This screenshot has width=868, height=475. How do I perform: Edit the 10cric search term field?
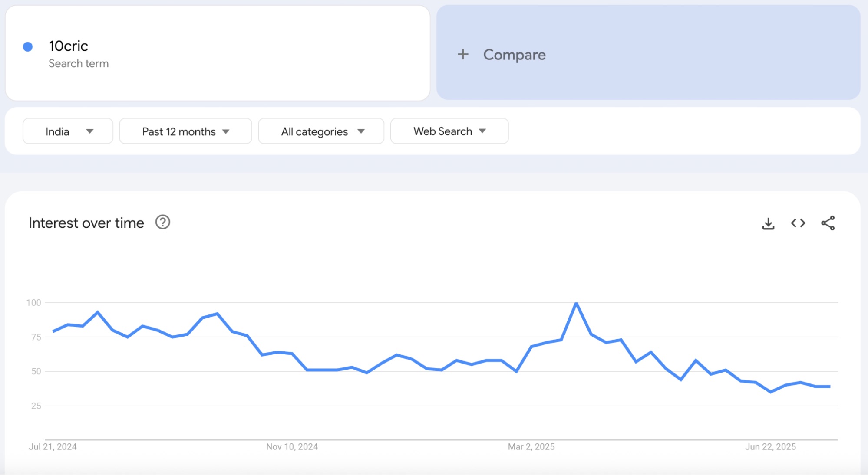pyautogui.click(x=218, y=53)
